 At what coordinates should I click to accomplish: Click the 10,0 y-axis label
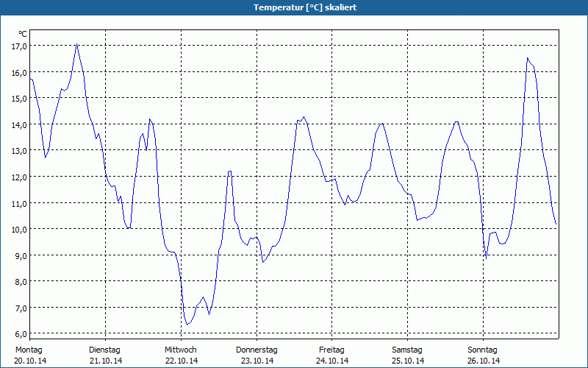click(19, 229)
